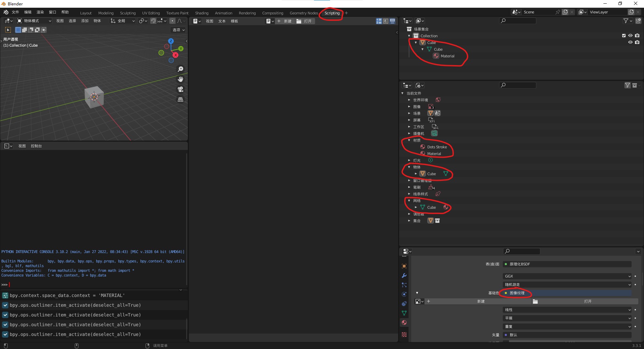Image resolution: width=644 pixels, height=349 pixels.
Task: Select the Physics Properties icon
Action: click(404, 294)
